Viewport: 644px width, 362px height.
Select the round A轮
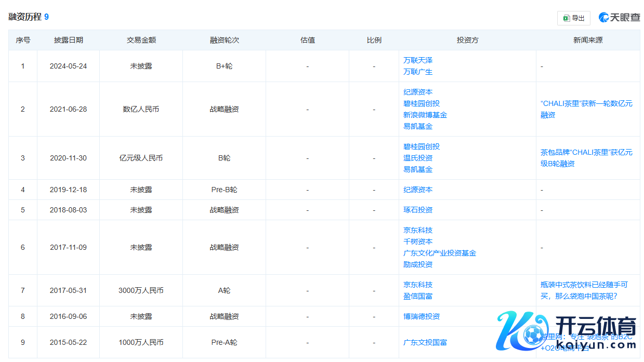coord(224,290)
